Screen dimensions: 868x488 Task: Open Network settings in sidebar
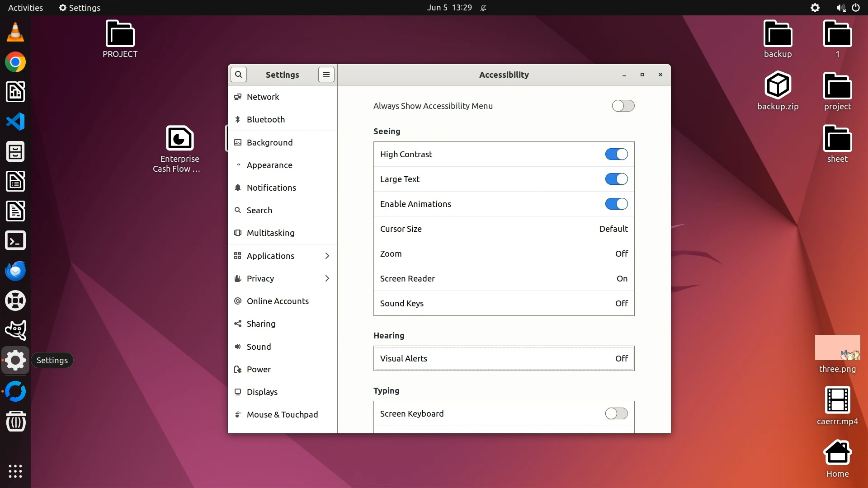click(263, 97)
